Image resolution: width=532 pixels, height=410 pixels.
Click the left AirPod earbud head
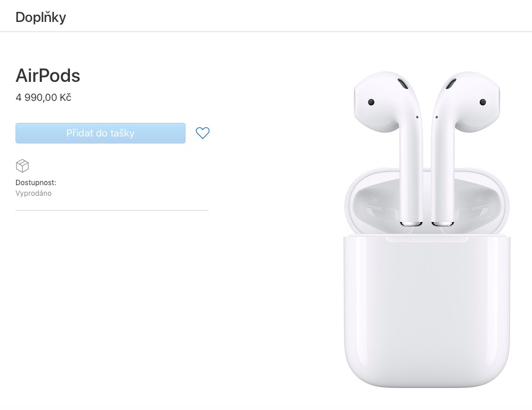click(x=383, y=102)
